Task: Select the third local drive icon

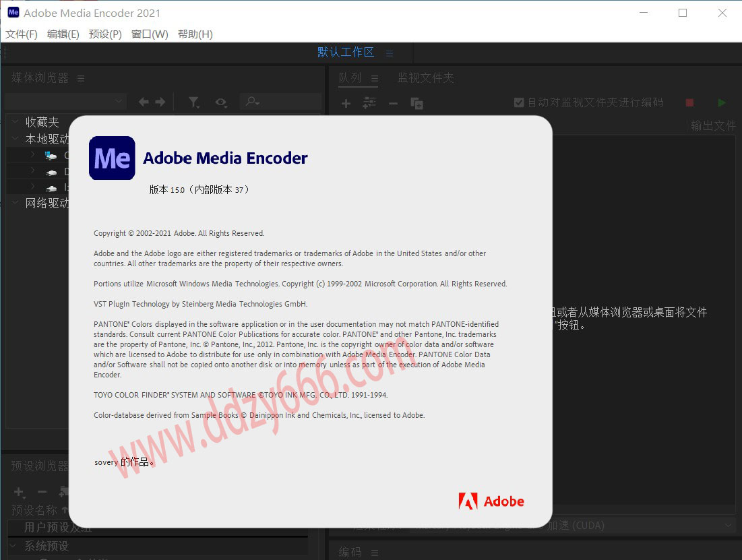Action: click(x=51, y=189)
